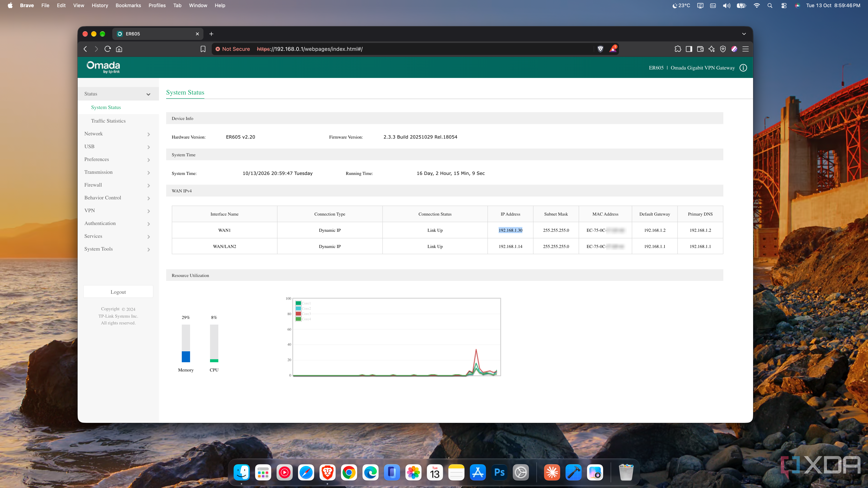Open the Bookmarks menu in menu bar
The width and height of the screenshot is (868, 488).
pyautogui.click(x=128, y=5)
